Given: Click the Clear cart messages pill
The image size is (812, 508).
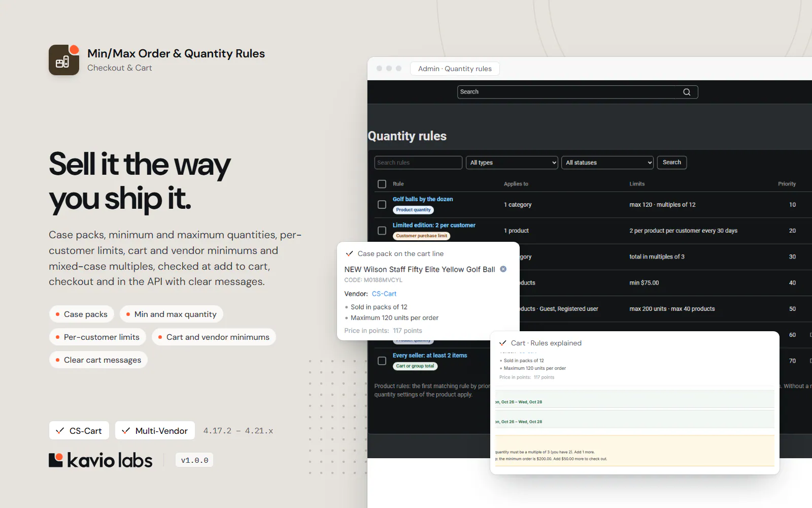Looking at the screenshot, I should pyautogui.click(x=98, y=360).
